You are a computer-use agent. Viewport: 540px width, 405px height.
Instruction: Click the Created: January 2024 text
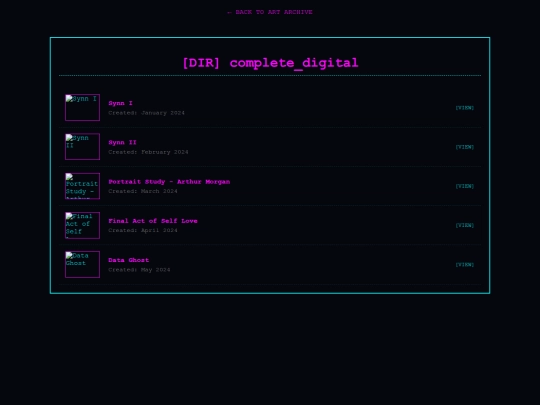[x=146, y=113]
